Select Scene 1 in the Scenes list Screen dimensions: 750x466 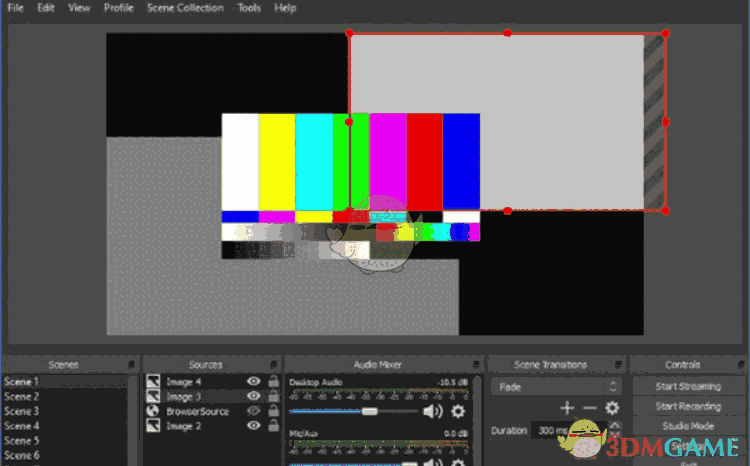(65, 381)
